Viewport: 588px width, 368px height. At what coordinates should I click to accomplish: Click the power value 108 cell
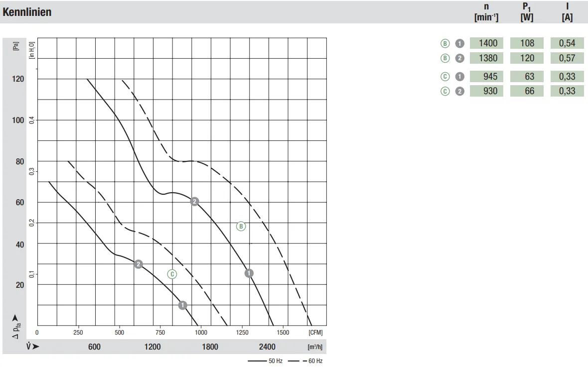[527, 43]
